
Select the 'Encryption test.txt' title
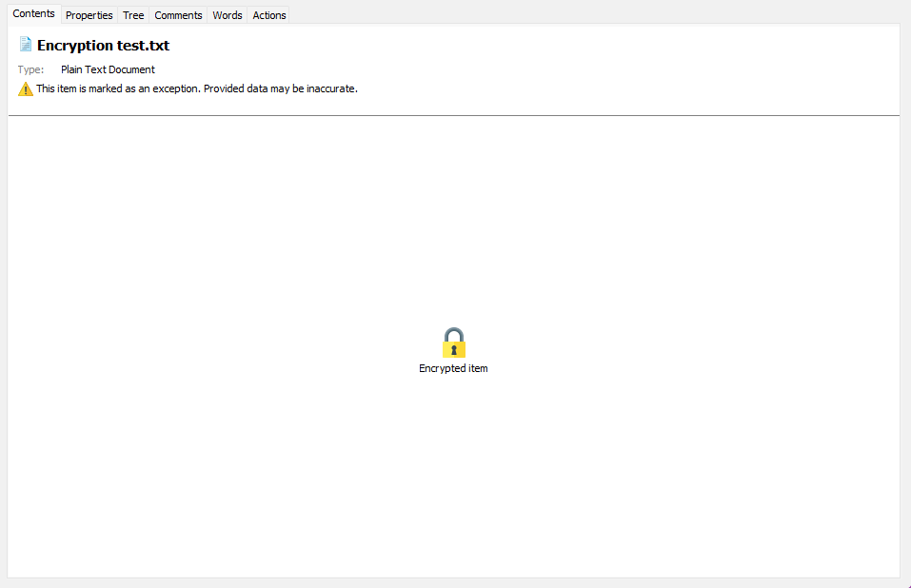104,46
